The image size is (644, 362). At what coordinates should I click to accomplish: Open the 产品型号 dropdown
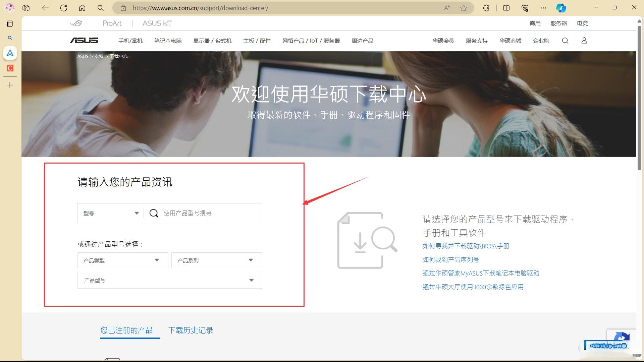tap(170, 280)
